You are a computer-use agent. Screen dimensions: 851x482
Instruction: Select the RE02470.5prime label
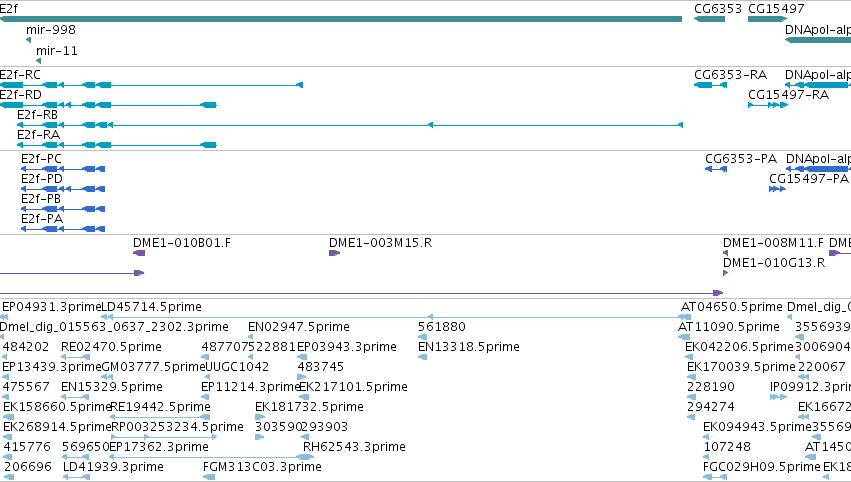pos(111,347)
